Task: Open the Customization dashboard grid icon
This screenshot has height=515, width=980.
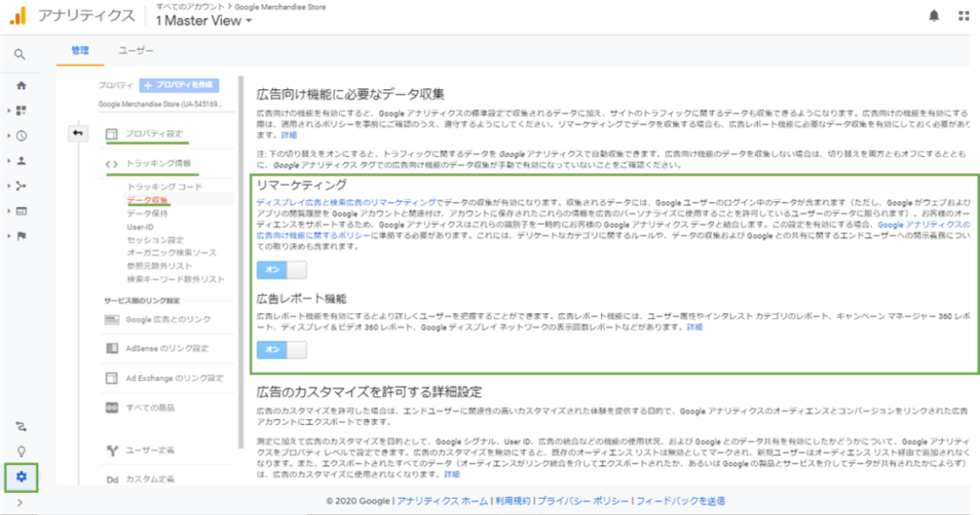Action: click(21, 111)
